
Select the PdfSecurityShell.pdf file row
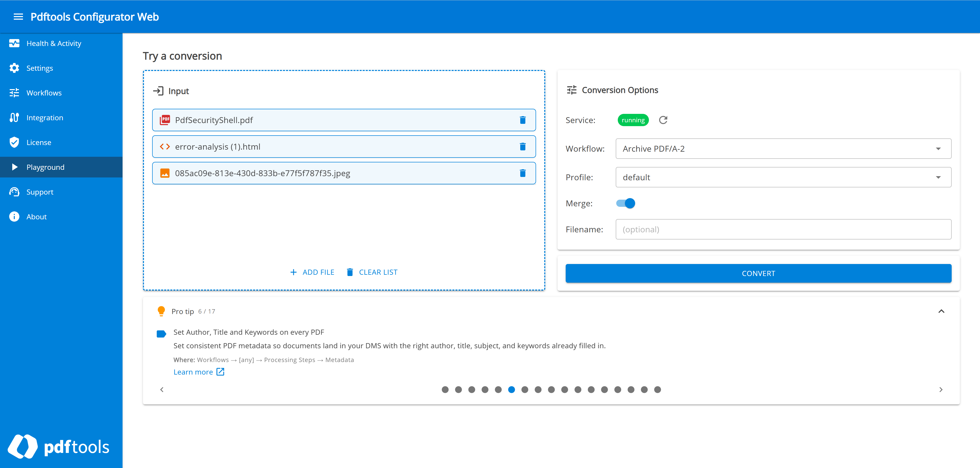[344, 120]
